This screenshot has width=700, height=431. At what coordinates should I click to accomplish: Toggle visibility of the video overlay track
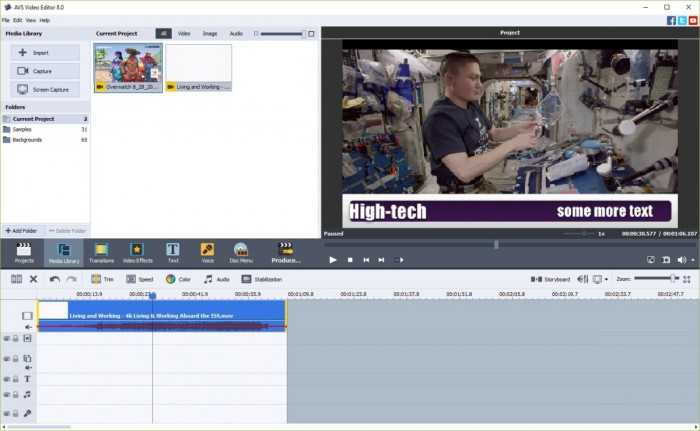coord(6,359)
